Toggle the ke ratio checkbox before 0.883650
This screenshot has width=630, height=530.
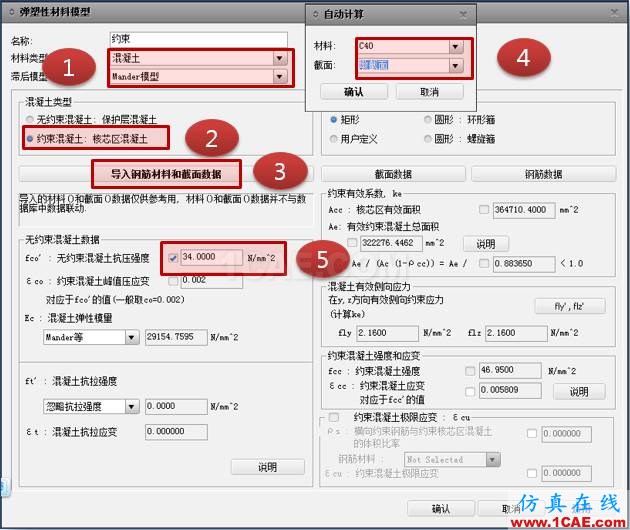click(484, 263)
